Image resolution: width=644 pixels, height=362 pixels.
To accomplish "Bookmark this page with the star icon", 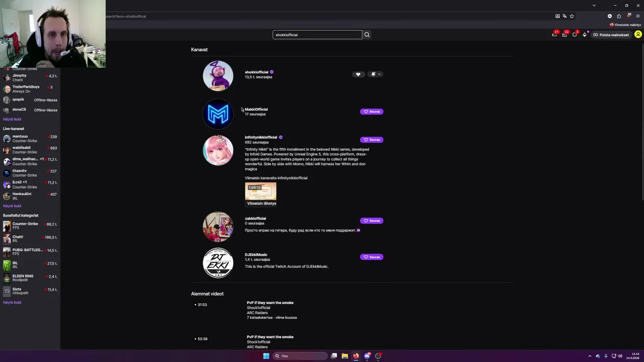I will tap(572, 16).
